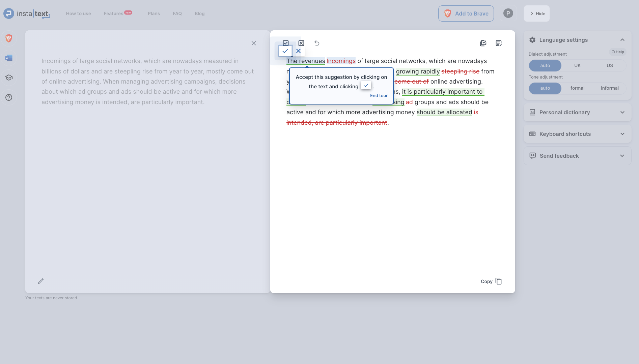The image size is (639, 364).
Task: Open the Word add-in icon in sidebar
Action: pyautogui.click(x=9, y=58)
